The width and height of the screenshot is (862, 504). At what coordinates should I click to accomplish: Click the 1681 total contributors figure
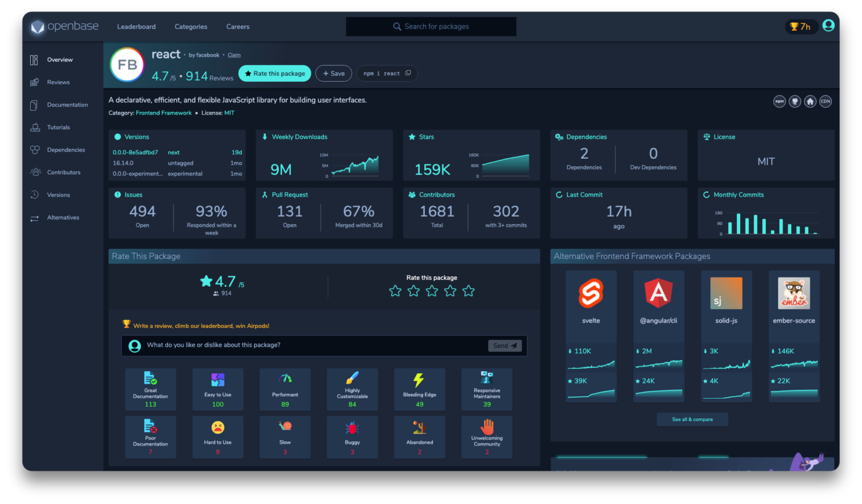click(x=437, y=212)
